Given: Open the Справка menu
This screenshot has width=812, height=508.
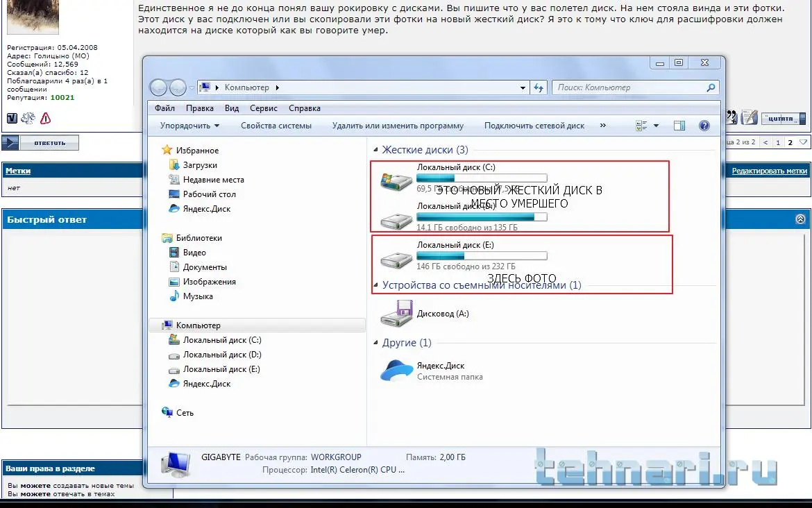Looking at the screenshot, I should pos(305,108).
